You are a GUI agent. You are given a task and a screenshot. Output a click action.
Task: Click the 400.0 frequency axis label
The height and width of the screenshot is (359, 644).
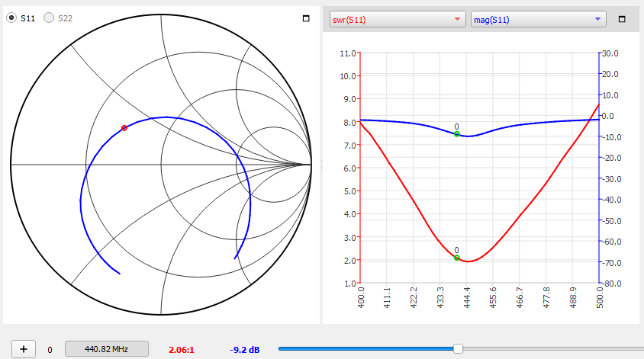(x=361, y=297)
